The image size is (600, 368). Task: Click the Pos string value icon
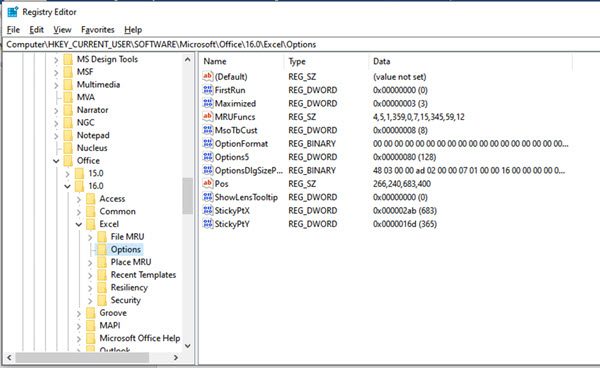(x=208, y=184)
